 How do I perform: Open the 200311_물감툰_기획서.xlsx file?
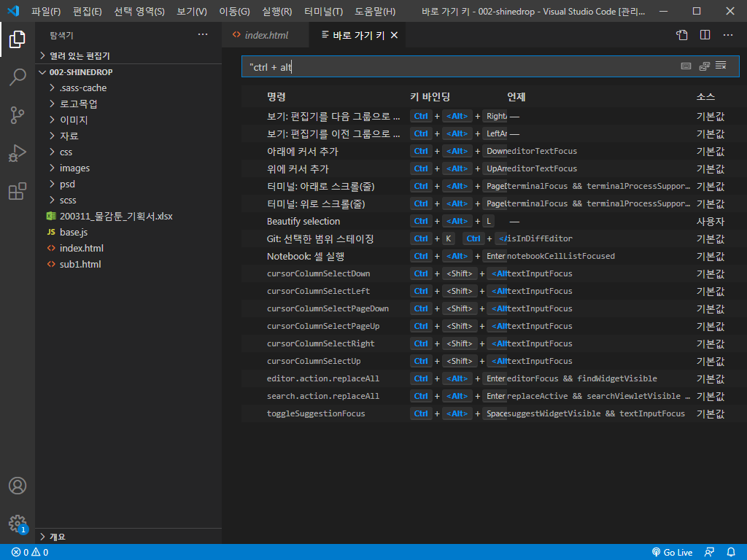128,216
